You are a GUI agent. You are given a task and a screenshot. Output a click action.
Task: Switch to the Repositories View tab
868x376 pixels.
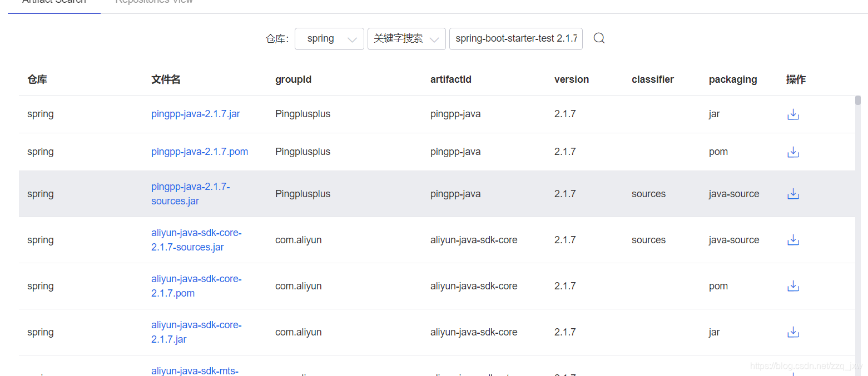tap(154, 3)
